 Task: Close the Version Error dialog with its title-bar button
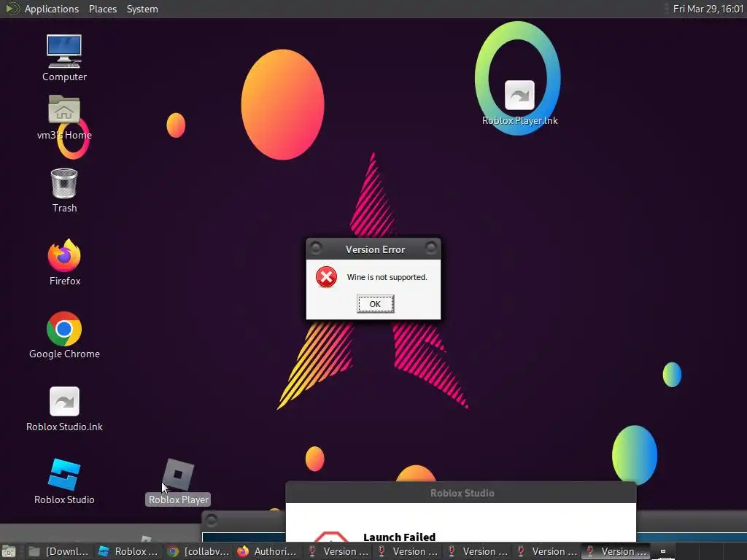[x=430, y=248]
